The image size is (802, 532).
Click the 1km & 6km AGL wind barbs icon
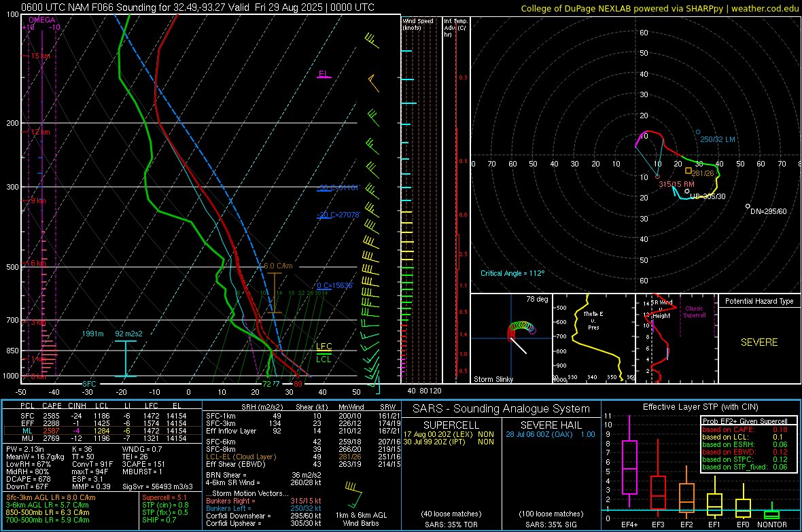pos(353,493)
